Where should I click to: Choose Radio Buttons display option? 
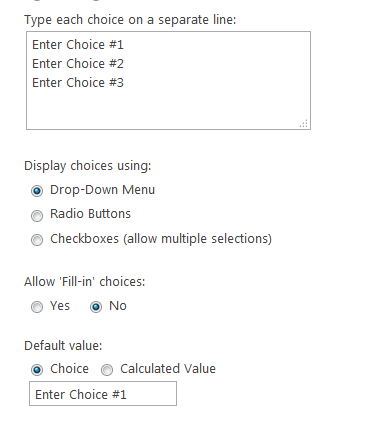tap(37, 216)
